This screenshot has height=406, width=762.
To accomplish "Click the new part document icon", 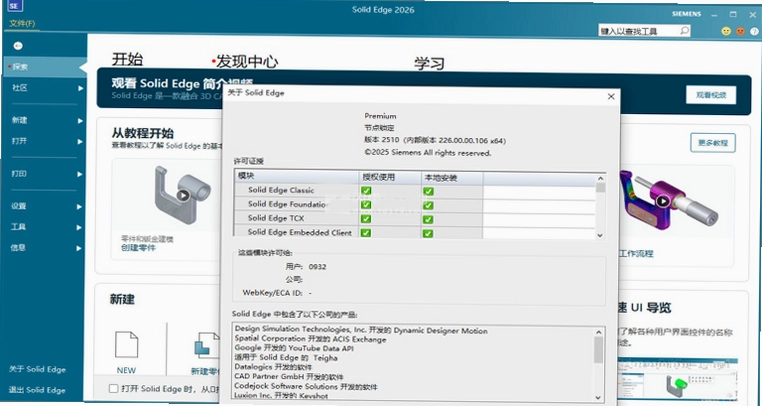I will [208, 345].
